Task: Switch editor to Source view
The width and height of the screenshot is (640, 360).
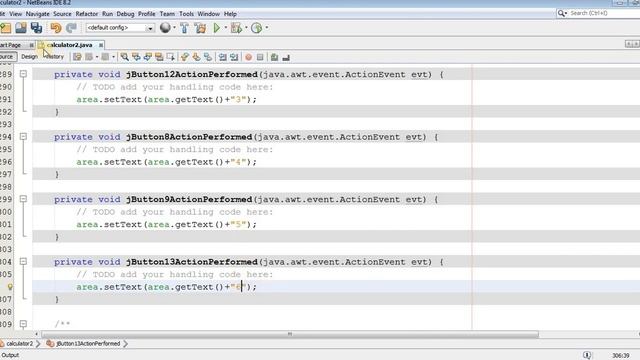Action: (7, 57)
